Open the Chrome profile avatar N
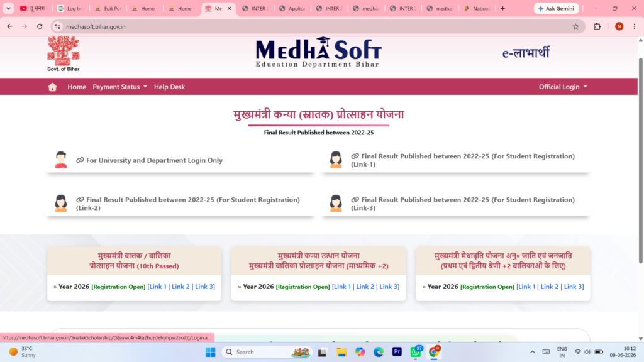Viewport: 644px width, 362px height. click(x=619, y=26)
